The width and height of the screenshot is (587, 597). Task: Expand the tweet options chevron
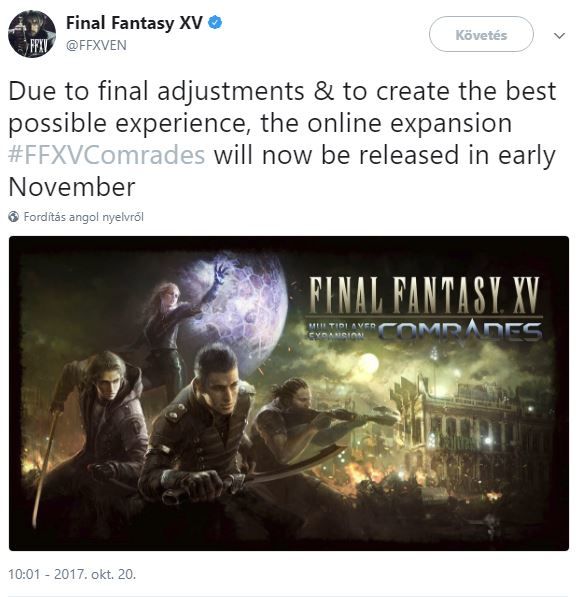(559, 36)
